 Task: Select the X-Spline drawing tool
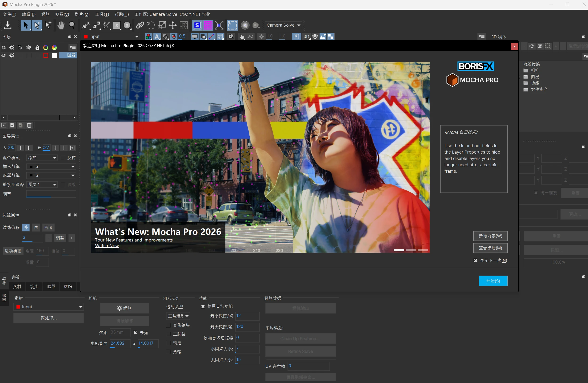coord(86,25)
